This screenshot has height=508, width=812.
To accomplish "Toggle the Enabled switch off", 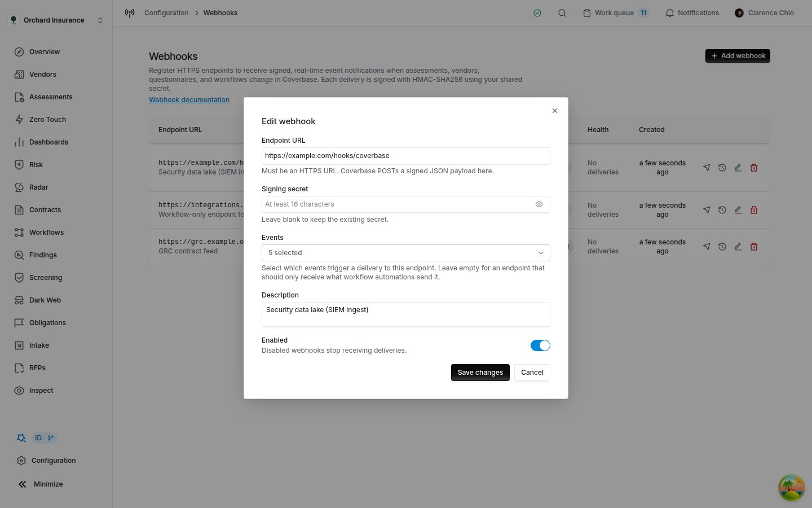I will (540, 345).
